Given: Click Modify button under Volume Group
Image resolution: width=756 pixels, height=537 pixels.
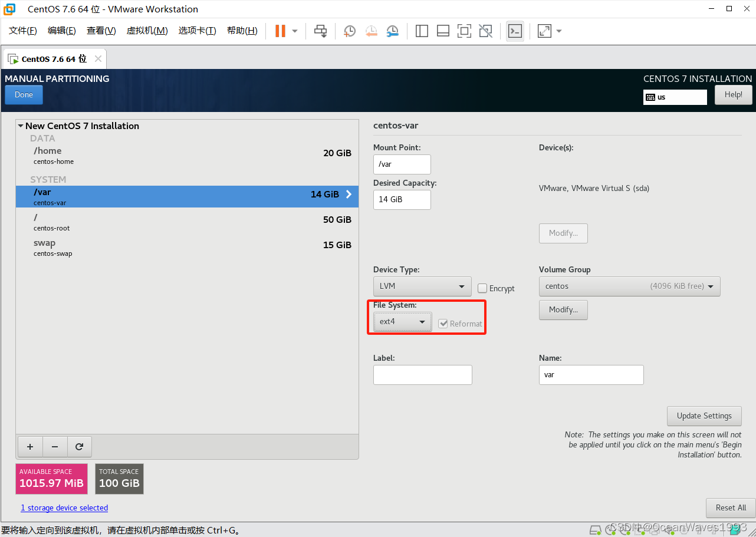Looking at the screenshot, I should pyautogui.click(x=563, y=310).
